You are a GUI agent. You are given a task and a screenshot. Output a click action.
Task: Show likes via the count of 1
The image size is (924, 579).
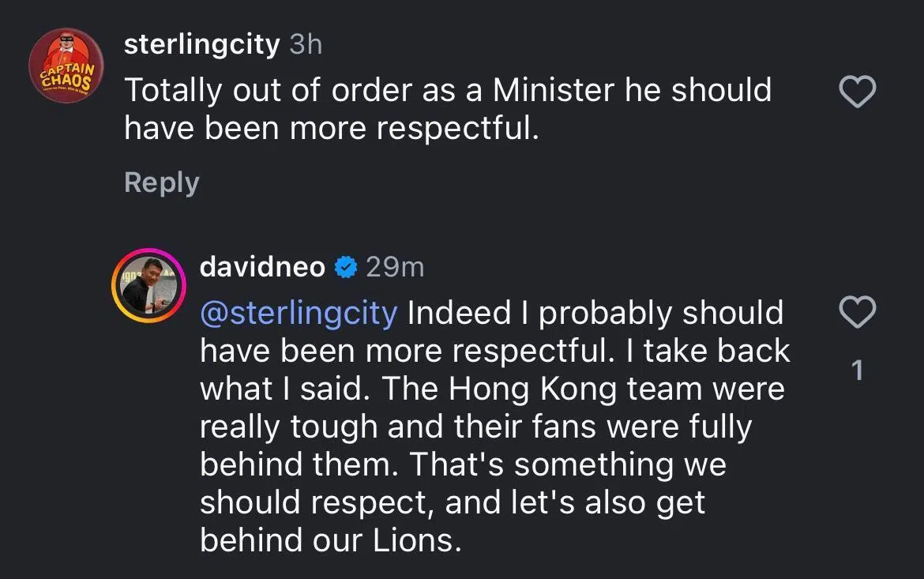click(857, 370)
